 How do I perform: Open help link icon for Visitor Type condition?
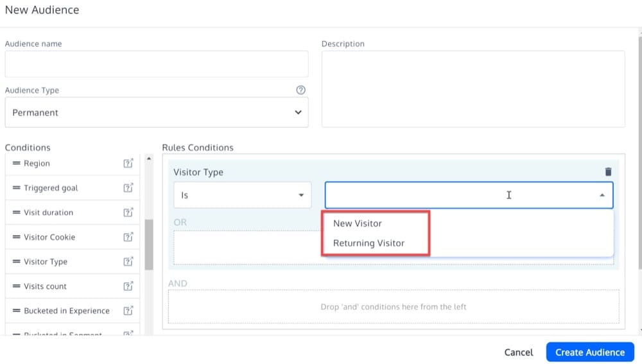pyautogui.click(x=128, y=262)
